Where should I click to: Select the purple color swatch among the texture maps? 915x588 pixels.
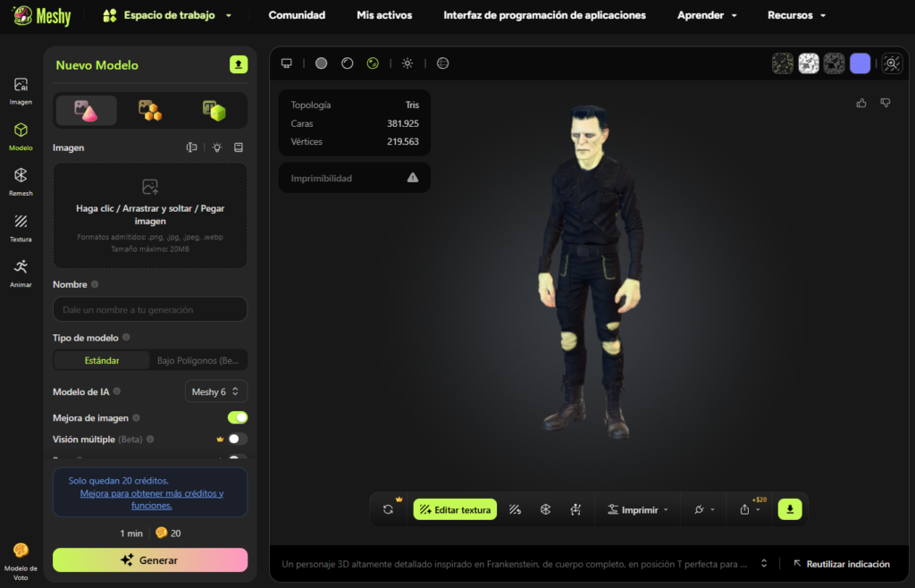coord(860,63)
